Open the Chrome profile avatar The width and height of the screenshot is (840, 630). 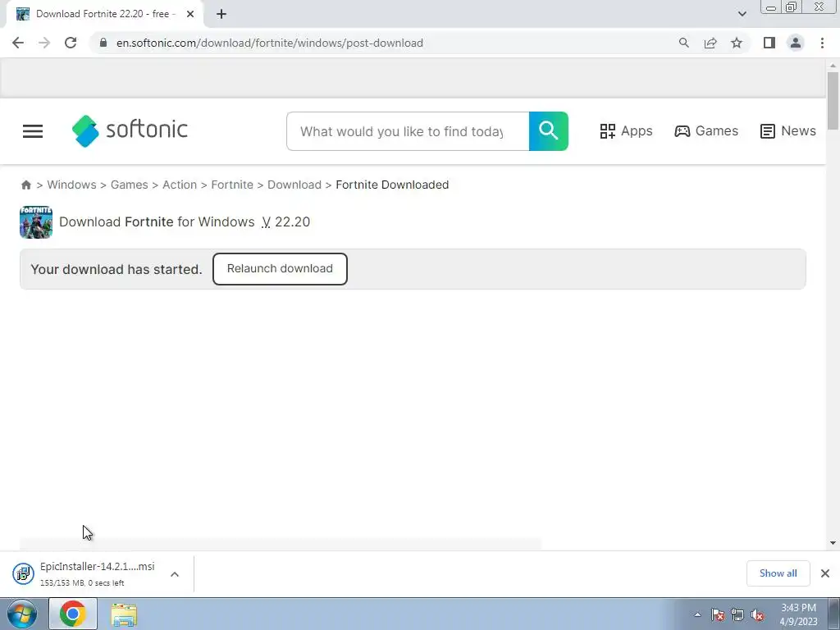796,43
